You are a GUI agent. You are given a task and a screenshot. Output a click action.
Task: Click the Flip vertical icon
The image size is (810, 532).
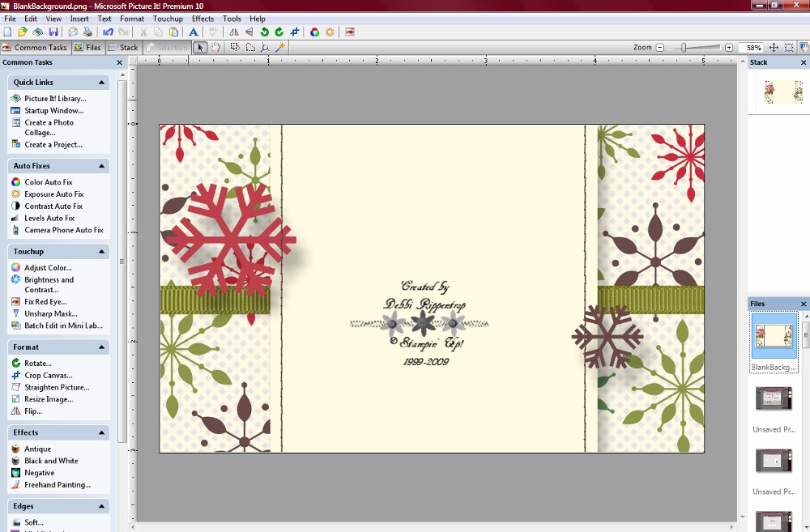[x=249, y=32]
